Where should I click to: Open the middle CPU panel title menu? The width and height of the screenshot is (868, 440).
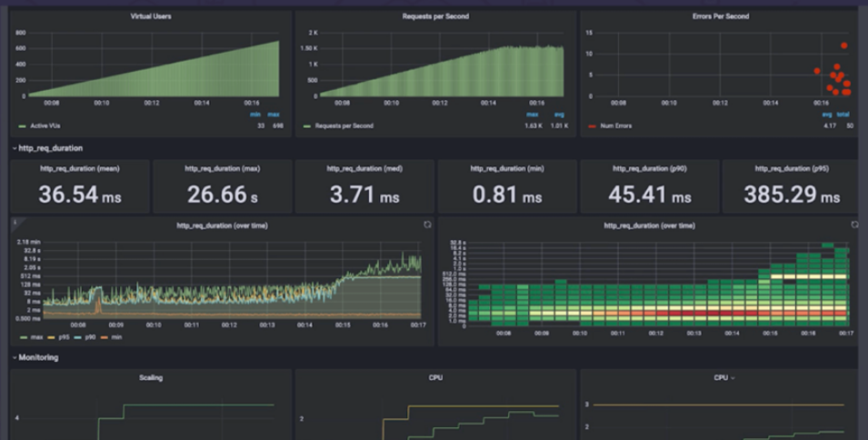coord(435,377)
